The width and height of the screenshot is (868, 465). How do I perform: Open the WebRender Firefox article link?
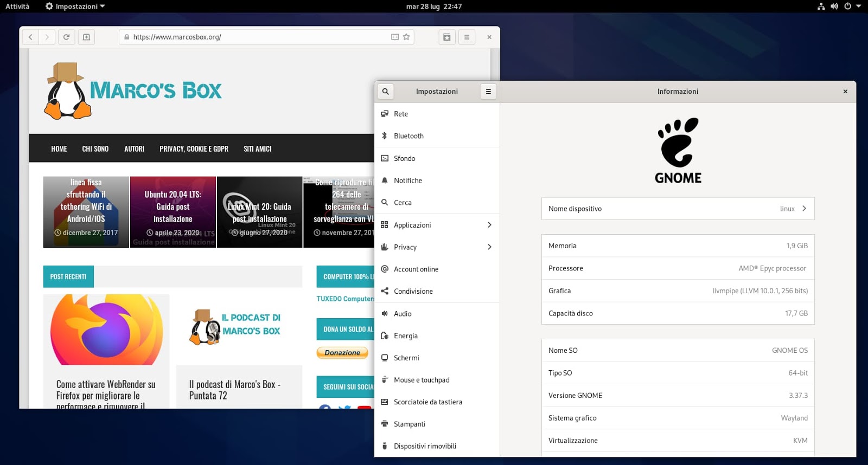click(106, 395)
